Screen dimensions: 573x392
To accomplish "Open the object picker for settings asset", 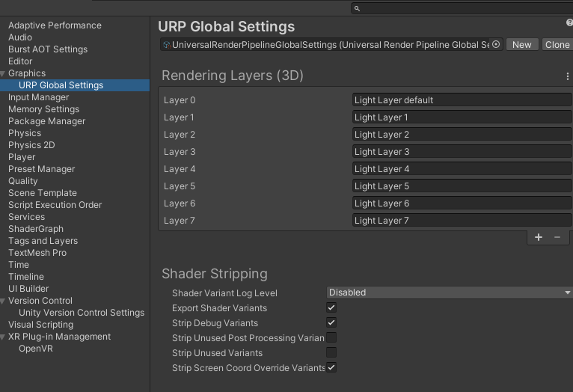I will click(496, 45).
